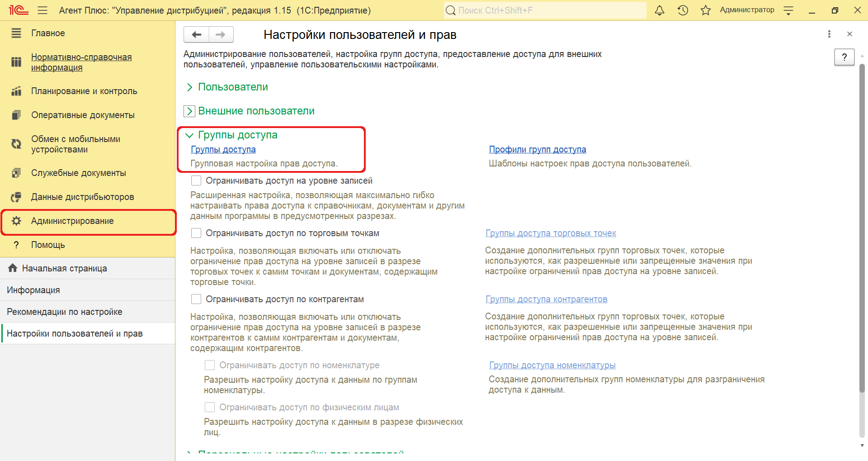Open the history clock icon
The image size is (868, 461).
coord(683,10)
